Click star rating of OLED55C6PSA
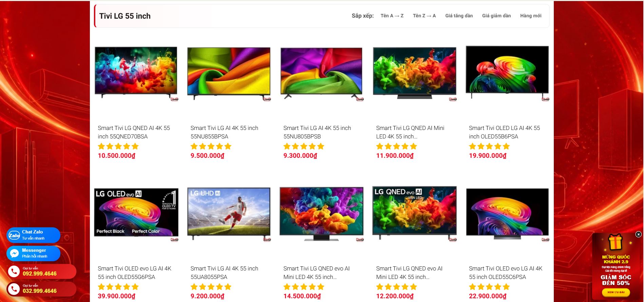Viewport: 644px width, 302px height. click(489, 287)
